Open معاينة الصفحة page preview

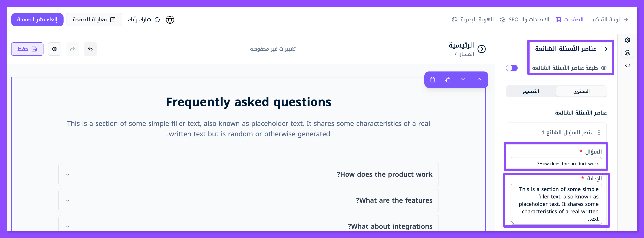94,20
